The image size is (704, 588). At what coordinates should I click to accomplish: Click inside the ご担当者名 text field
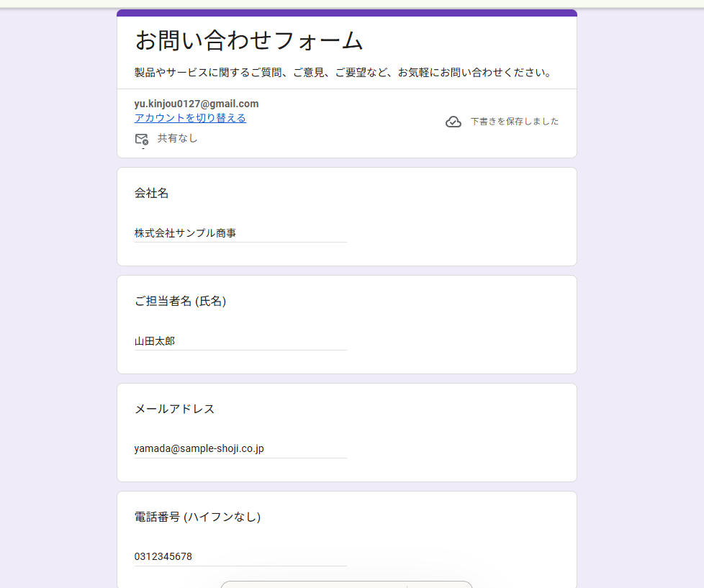(x=240, y=340)
